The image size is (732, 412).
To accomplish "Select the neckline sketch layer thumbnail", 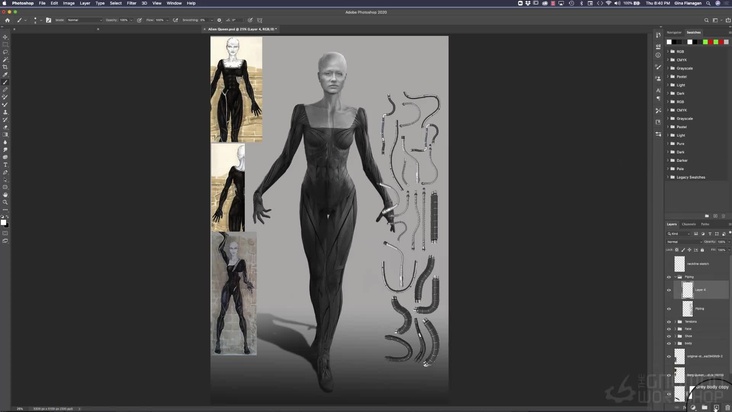I will [x=679, y=264].
